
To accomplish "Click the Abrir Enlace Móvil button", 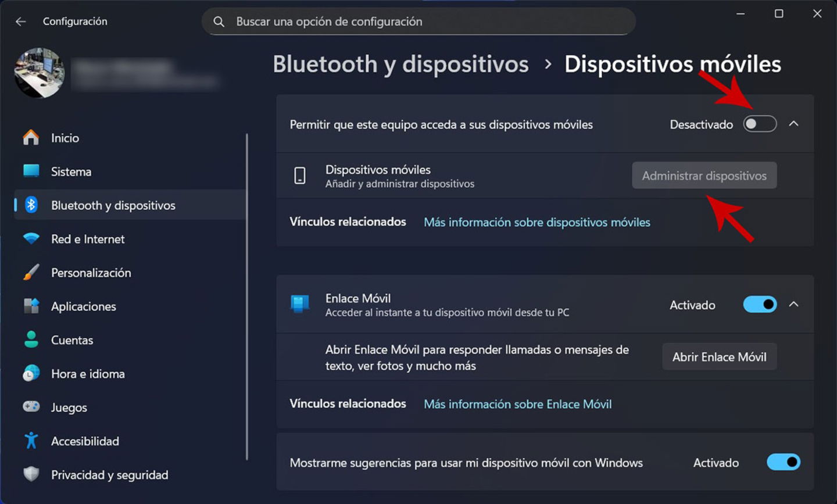I will [x=719, y=357].
